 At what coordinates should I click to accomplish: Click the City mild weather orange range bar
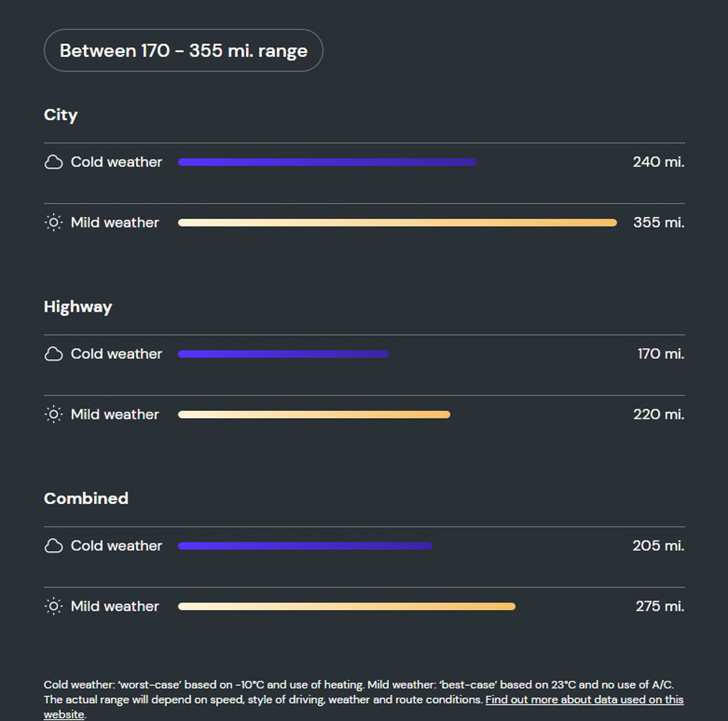[398, 223]
